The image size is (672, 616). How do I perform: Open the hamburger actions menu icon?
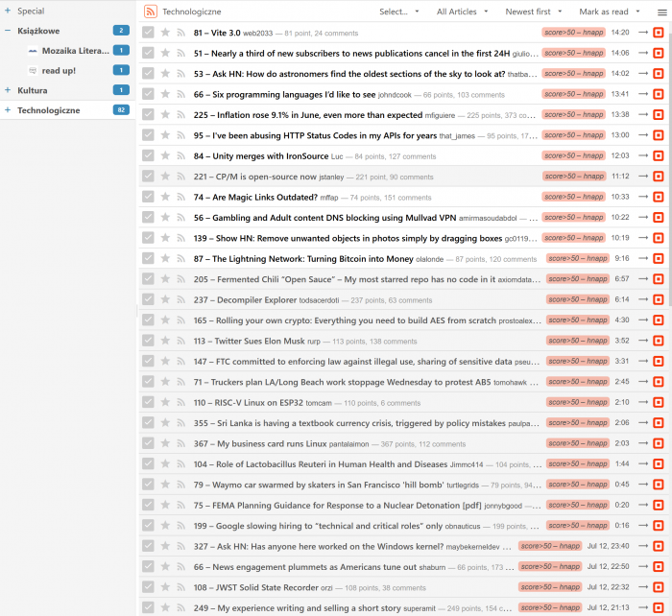661,12
